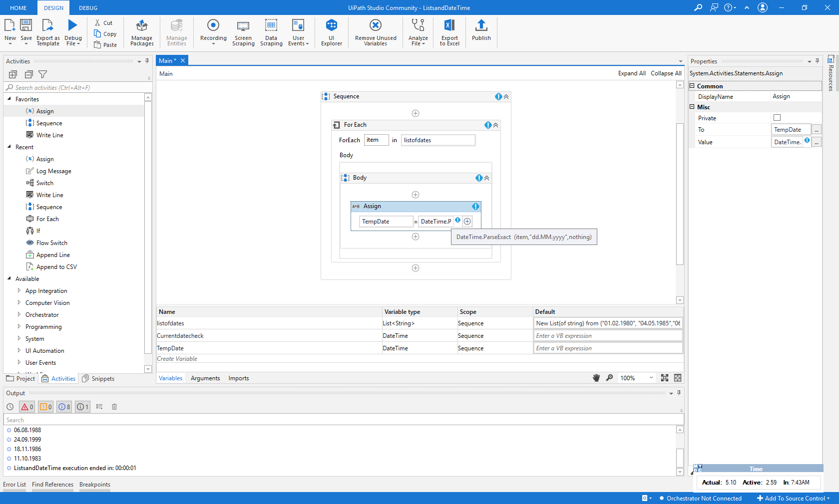Clear the Output panel with trash icon
The height and width of the screenshot is (504, 839).
(x=114, y=407)
